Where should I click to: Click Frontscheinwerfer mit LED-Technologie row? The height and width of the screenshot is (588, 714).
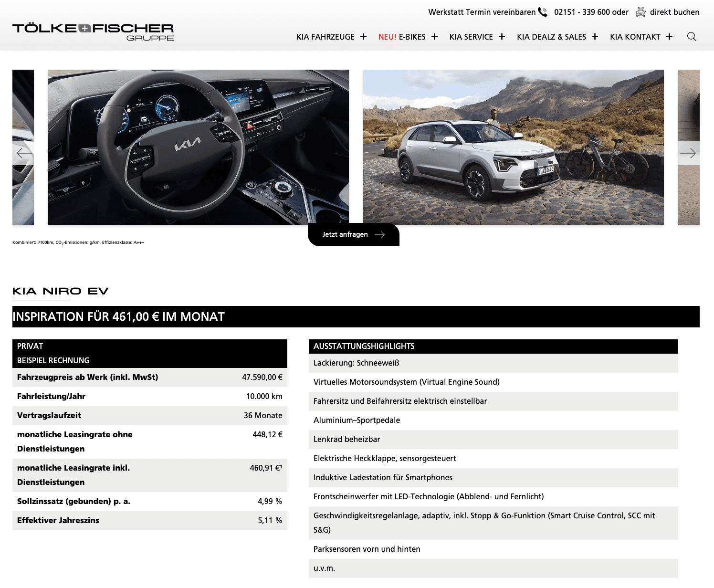click(493, 496)
